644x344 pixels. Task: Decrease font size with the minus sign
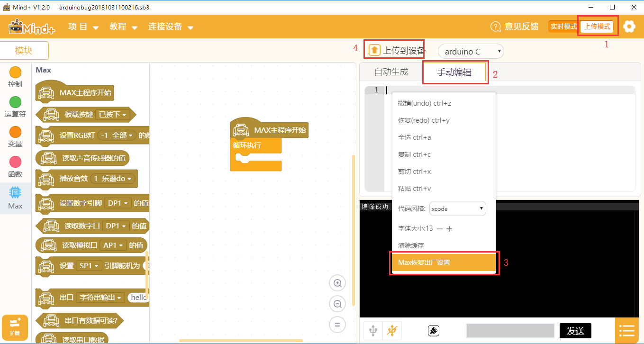pos(440,229)
